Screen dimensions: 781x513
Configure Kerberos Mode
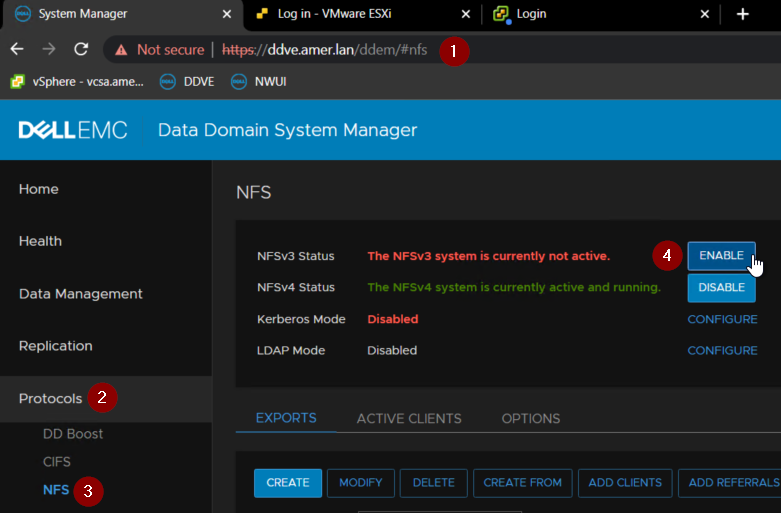pos(722,319)
